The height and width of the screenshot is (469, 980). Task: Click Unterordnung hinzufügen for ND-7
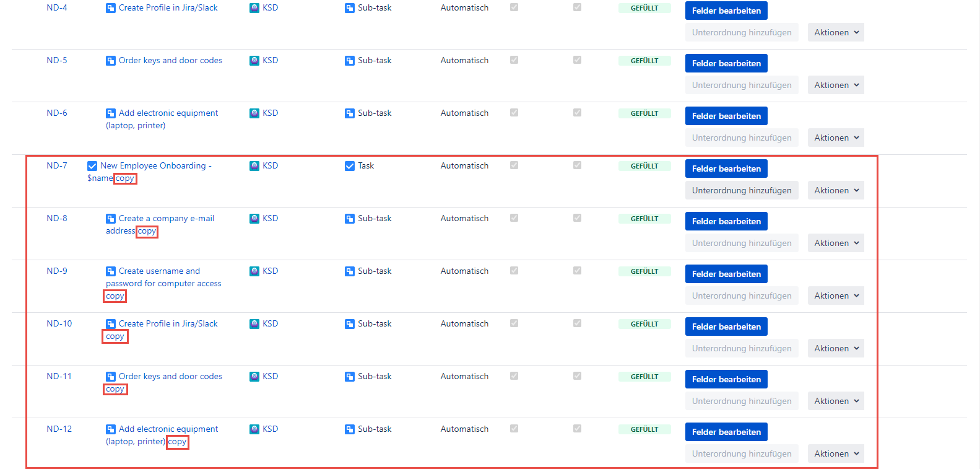click(x=742, y=190)
